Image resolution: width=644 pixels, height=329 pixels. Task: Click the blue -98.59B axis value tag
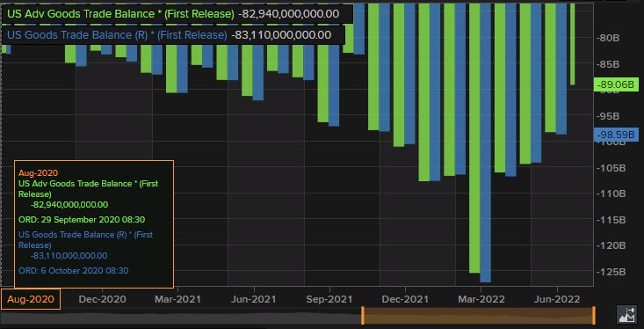616,135
